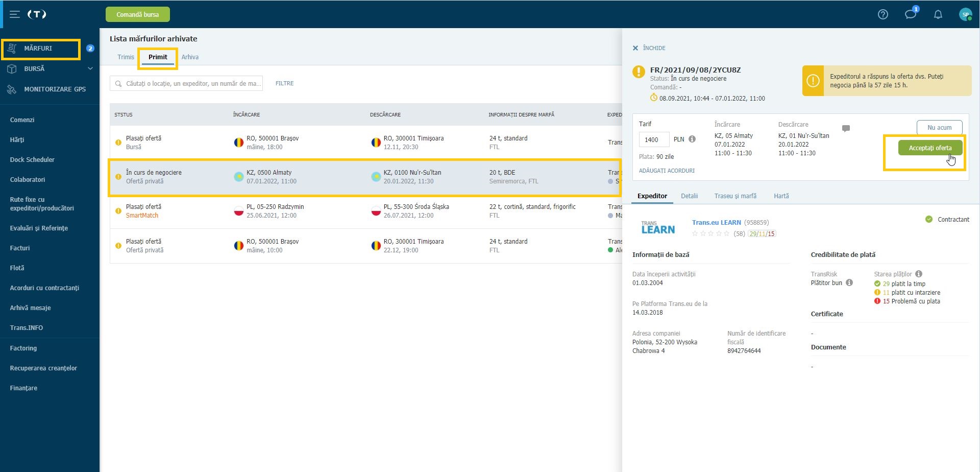Viewport: 980px width, 472px height.
Task: Click the tariff input showing 1400
Action: click(x=654, y=139)
